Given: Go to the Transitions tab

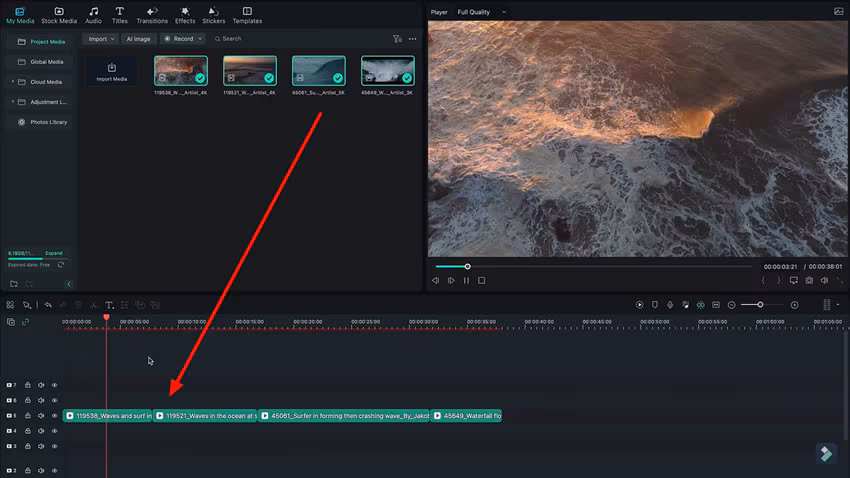Looking at the screenshot, I should pyautogui.click(x=152, y=15).
